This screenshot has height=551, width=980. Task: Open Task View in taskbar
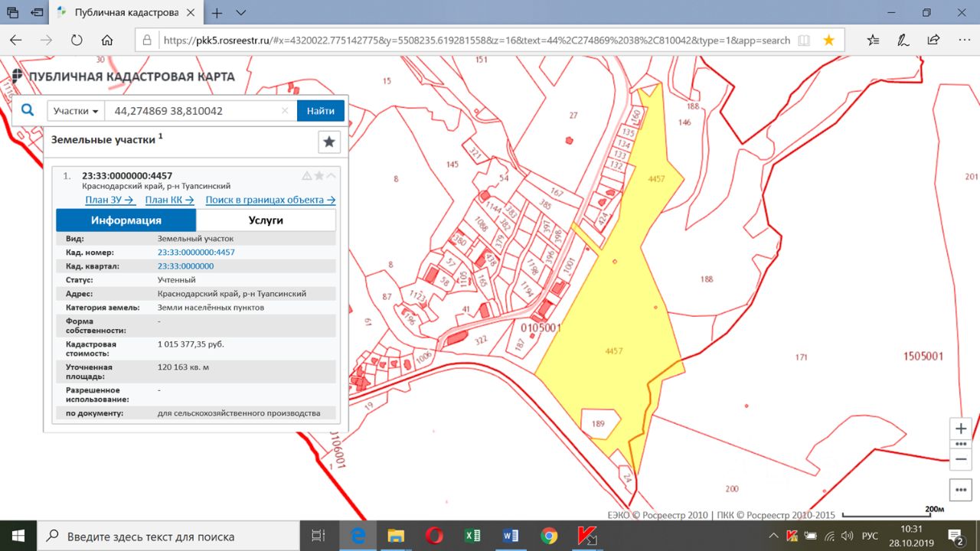[x=318, y=536]
